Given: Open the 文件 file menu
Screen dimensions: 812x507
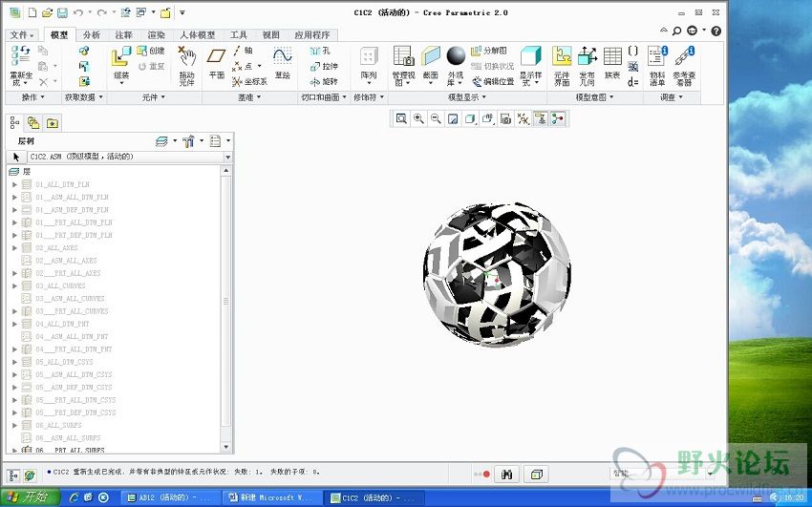Looking at the screenshot, I should click(x=23, y=34).
